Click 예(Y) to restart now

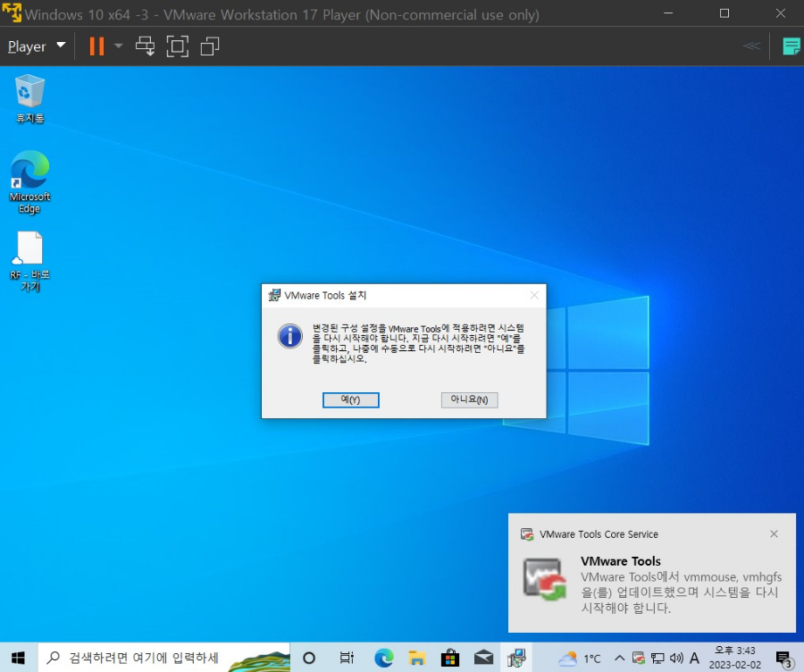coord(351,399)
